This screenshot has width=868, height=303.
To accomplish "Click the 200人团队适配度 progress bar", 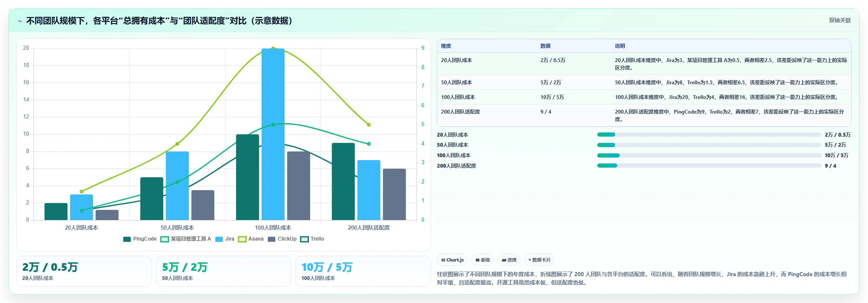I will tap(709, 166).
